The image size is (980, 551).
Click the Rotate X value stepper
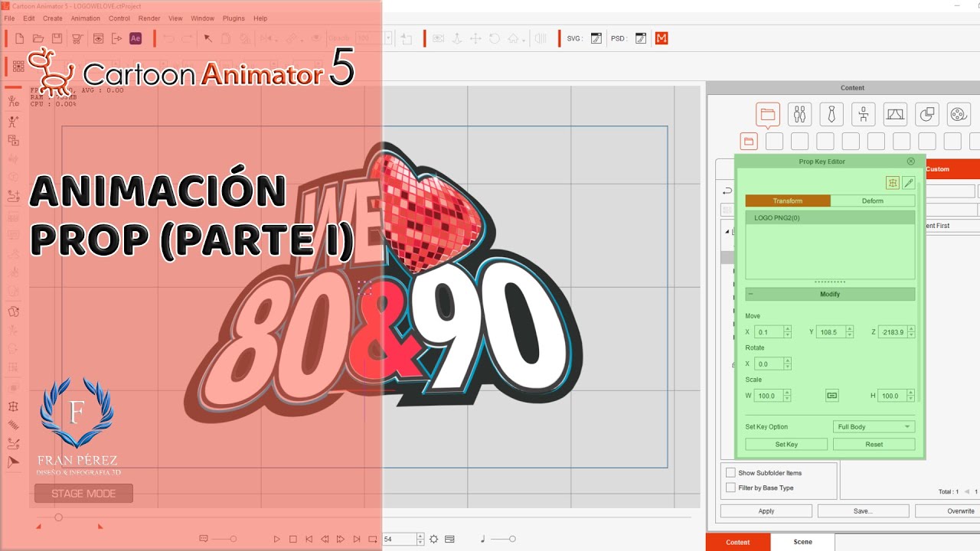coord(787,364)
